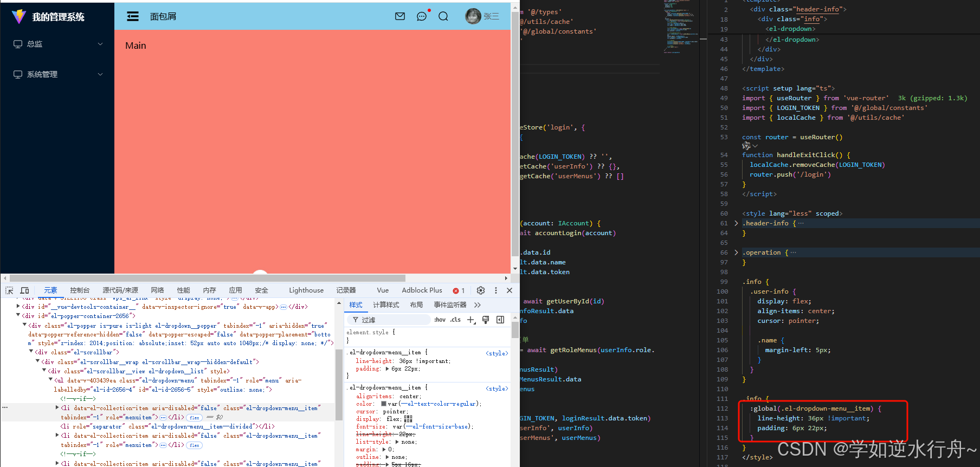Open the Vue devtools tab
The height and width of the screenshot is (467, 980).
(383, 290)
